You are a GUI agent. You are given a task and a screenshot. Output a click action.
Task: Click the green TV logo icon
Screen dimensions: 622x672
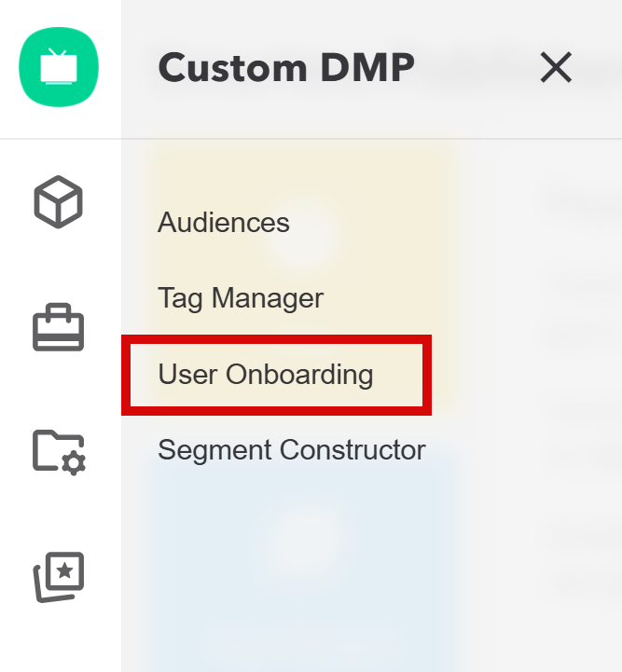pyautogui.click(x=59, y=67)
